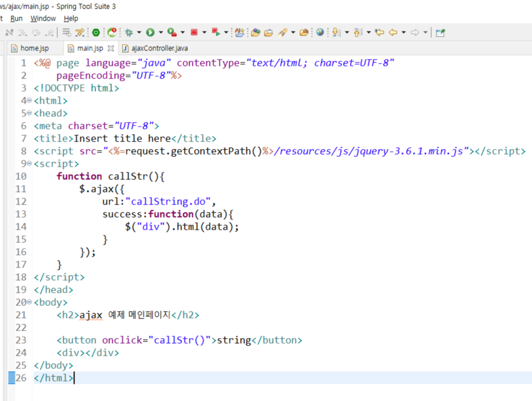This screenshot has width=532, height=401.
Task: Click the Search flashlight icon
Action: [x=283, y=33]
